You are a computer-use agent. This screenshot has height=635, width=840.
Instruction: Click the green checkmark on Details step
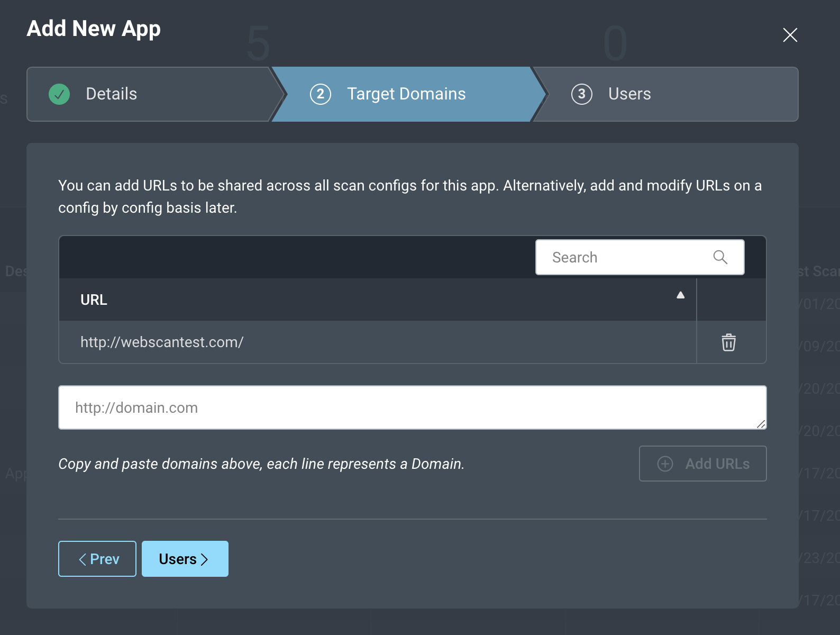click(59, 94)
